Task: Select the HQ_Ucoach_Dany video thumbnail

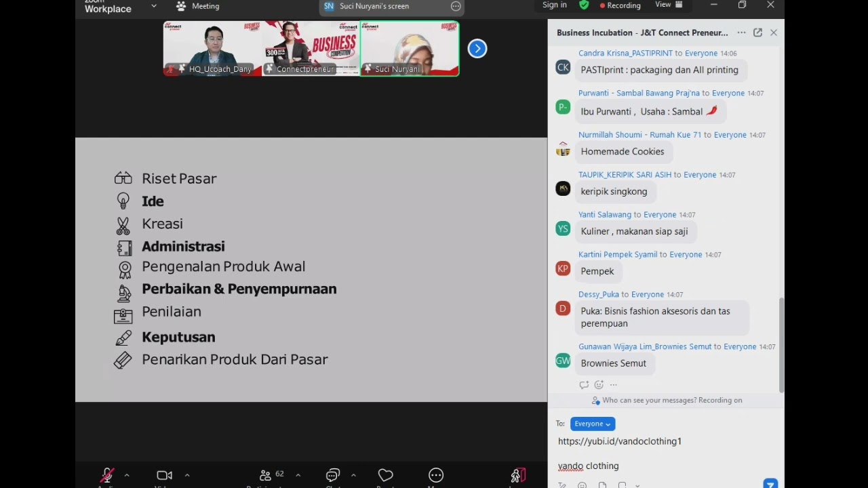Action: [x=212, y=48]
